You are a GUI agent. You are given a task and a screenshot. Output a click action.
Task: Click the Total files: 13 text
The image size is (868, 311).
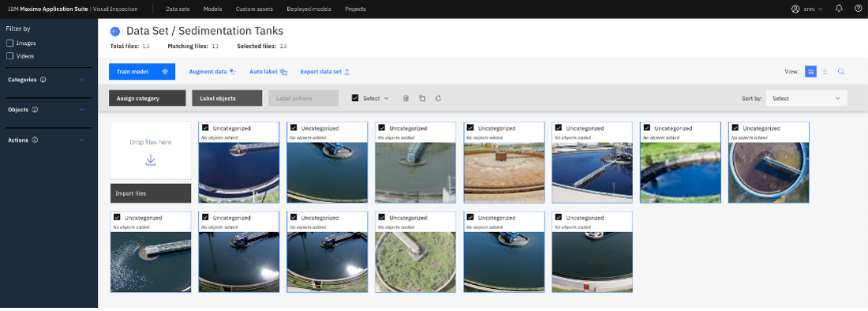coord(129,47)
